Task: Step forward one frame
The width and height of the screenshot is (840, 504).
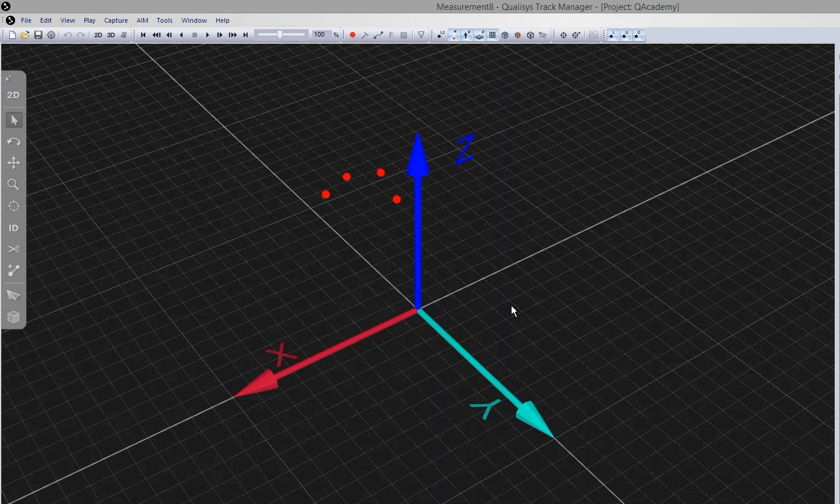Action: pos(220,35)
